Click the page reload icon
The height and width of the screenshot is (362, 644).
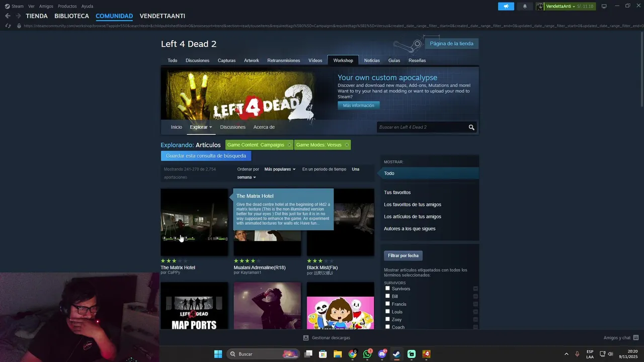click(8, 26)
